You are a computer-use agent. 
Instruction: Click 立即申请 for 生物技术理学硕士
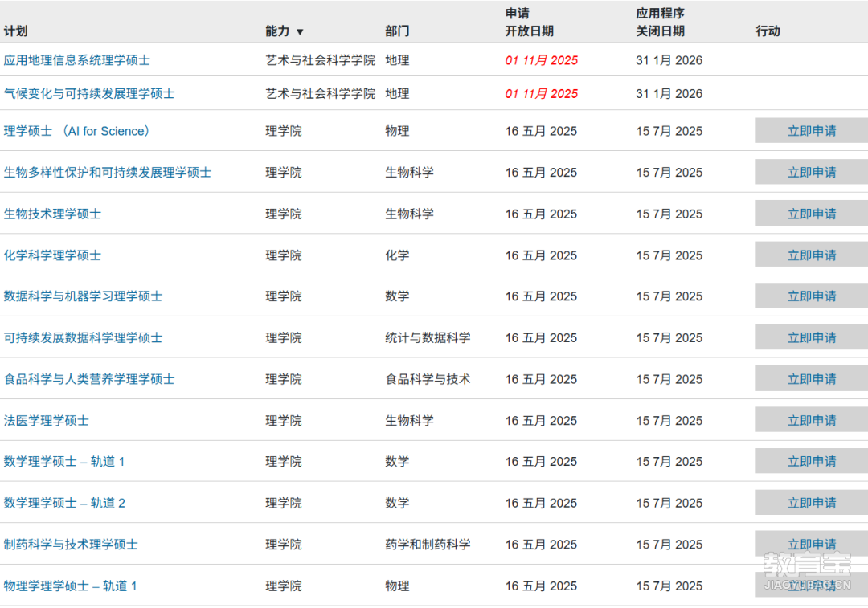tap(812, 214)
